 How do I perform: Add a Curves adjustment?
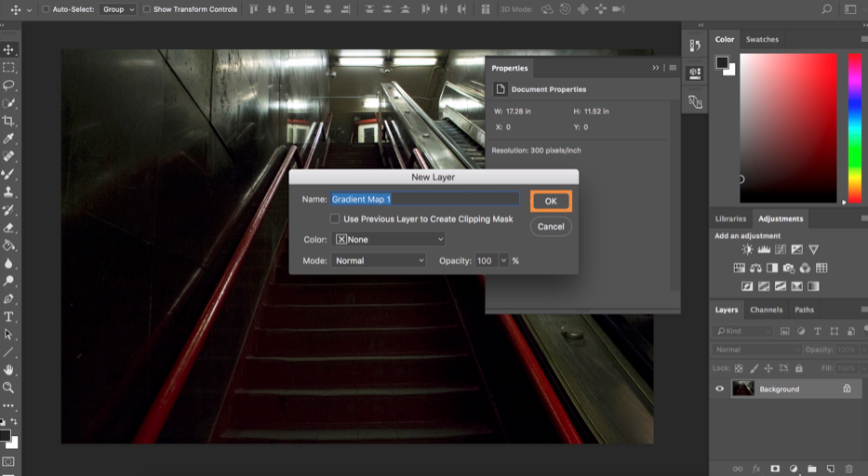[x=781, y=250]
